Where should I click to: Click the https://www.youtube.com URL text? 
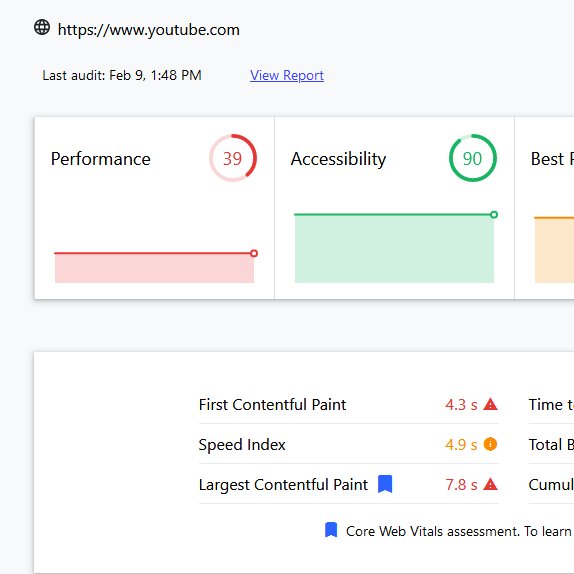point(149,30)
